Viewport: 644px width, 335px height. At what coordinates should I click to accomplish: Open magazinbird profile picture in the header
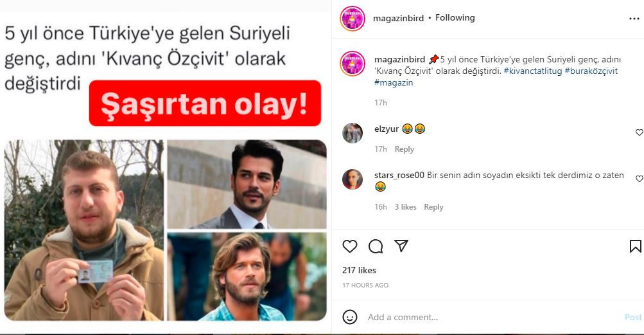[352, 19]
